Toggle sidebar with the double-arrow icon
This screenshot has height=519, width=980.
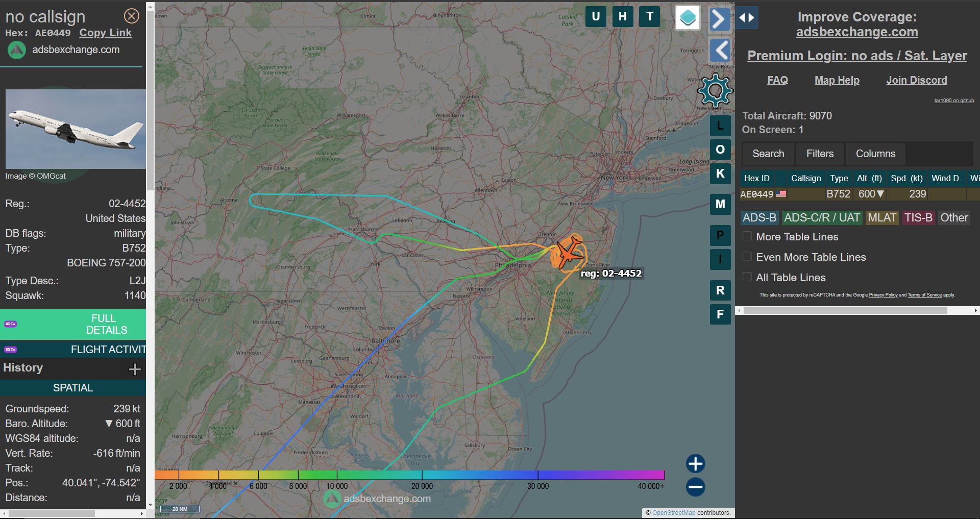click(747, 18)
